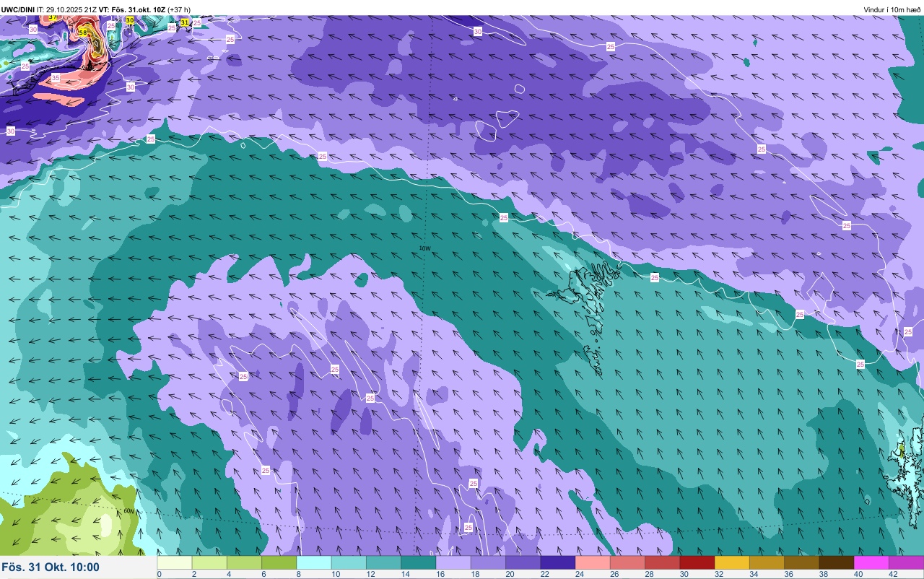Image resolution: width=924 pixels, height=579 pixels.
Task: Click the '(+37 h)' forecast offset text
Action: pos(179,9)
